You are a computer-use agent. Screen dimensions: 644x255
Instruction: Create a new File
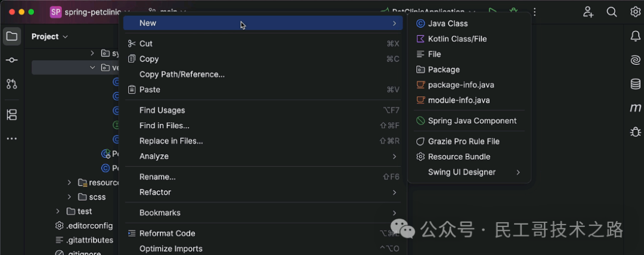[469, 54]
